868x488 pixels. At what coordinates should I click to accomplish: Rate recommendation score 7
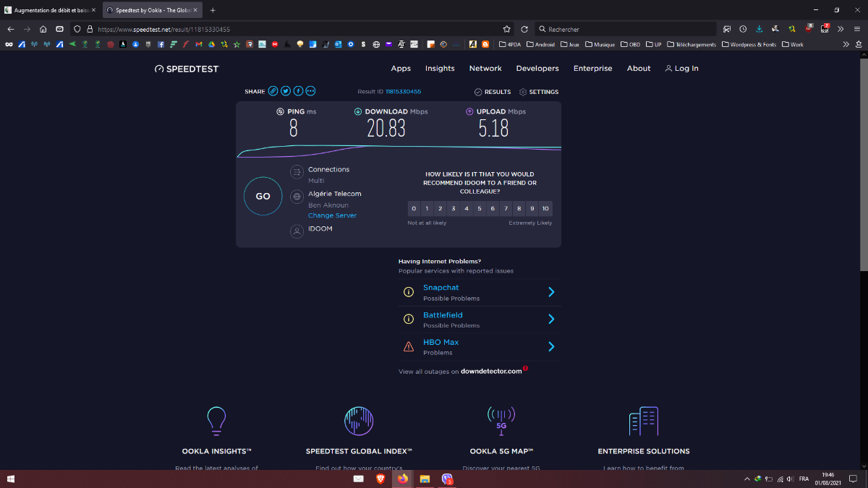506,208
